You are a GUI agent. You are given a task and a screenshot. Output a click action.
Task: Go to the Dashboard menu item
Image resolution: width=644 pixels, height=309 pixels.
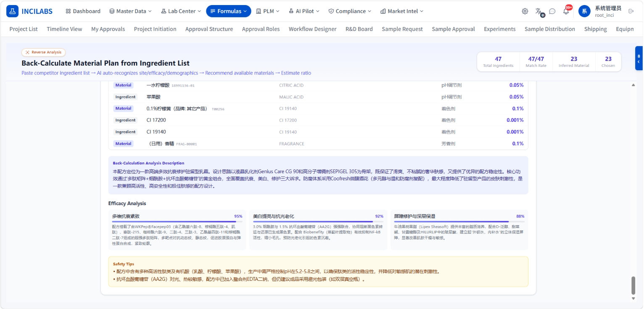83,11
